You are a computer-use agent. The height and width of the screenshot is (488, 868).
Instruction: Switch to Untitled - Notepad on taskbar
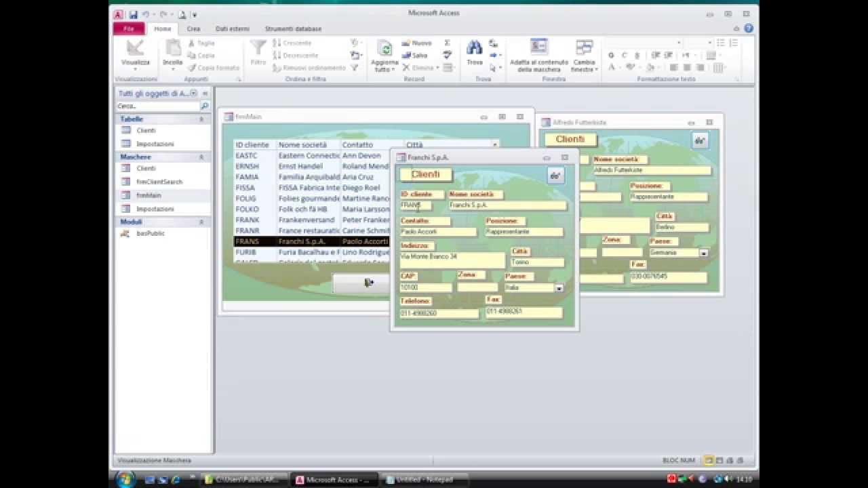click(425, 479)
